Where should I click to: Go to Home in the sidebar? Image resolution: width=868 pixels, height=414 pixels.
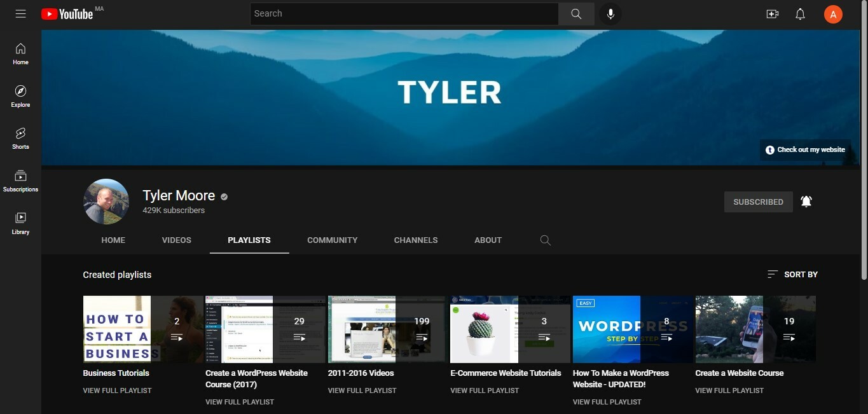coord(20,54)
